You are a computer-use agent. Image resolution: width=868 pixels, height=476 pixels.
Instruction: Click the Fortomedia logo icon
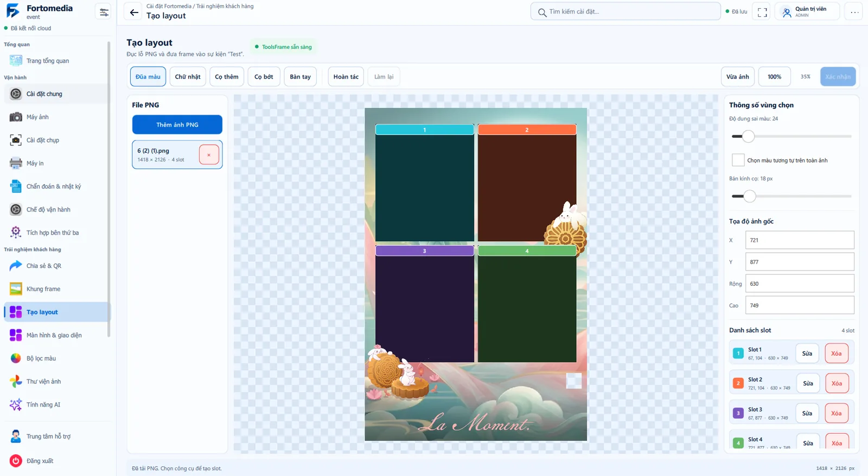[13, 11]
